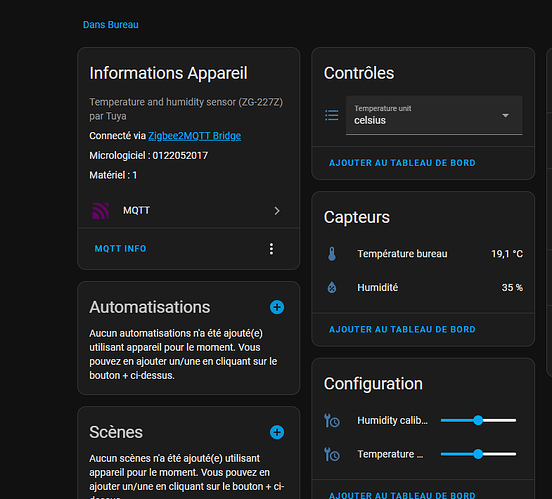Image resolution: width=552 pixels, height=499 pixels.
Task: Add an automation with the plus icon
Action: [x=277, y=307]
